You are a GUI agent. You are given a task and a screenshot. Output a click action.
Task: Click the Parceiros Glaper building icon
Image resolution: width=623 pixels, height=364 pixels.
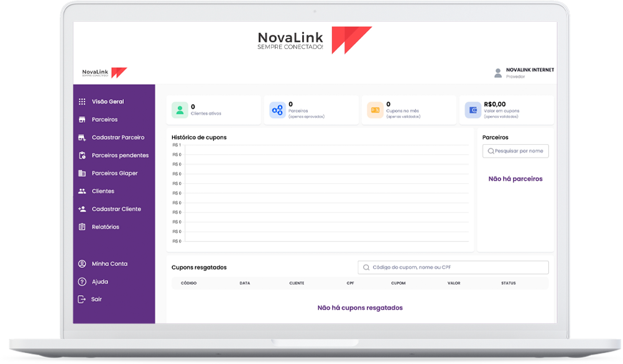[x=82, y=173]
